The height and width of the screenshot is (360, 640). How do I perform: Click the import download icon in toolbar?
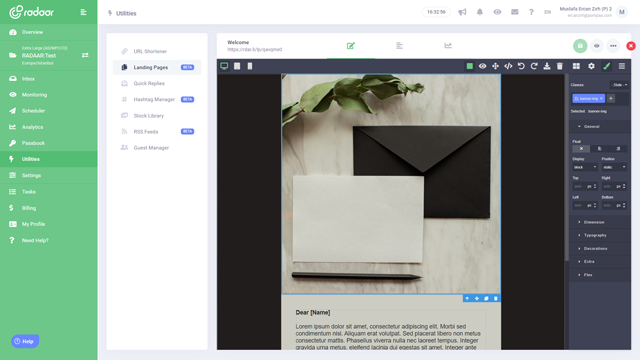click(x=547, y=66)
